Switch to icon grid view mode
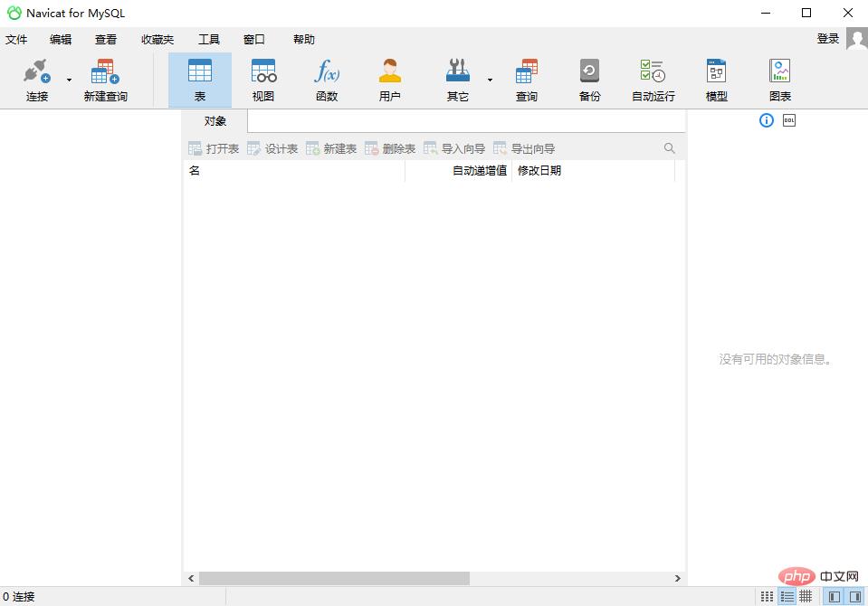This screenshot has height=606, width=868. [768, 597]
